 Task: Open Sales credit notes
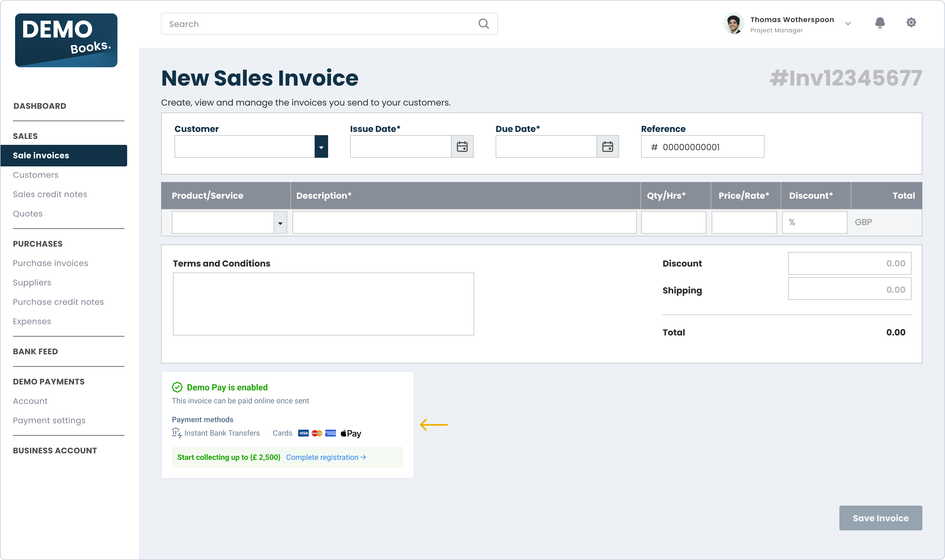50,194
